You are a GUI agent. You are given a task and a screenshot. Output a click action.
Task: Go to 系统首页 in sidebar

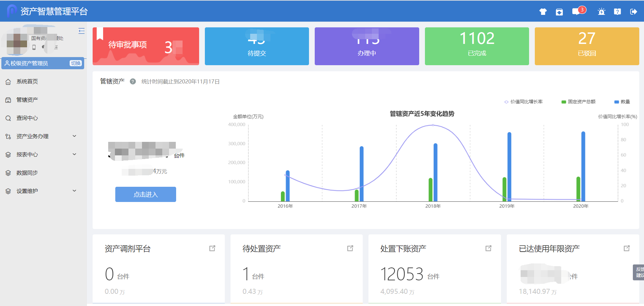point(27,81)
